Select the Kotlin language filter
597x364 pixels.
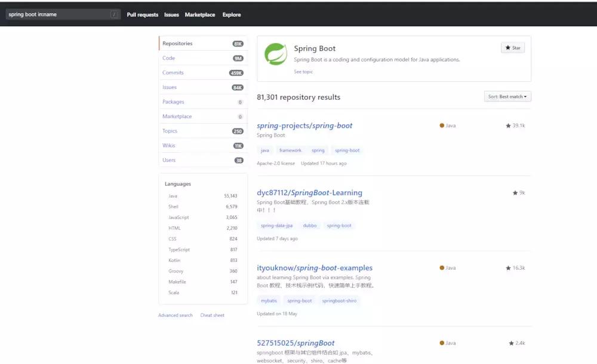174,260
